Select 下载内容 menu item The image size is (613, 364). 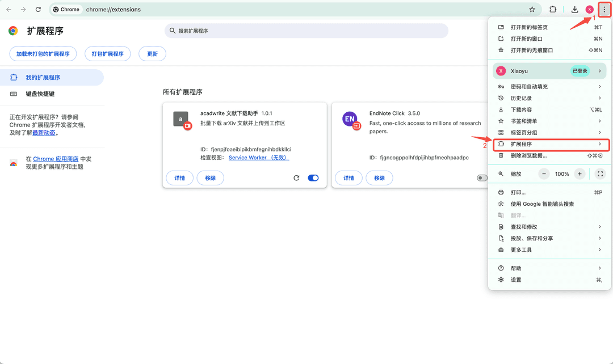pyautogui.click(x=549, y=110)
